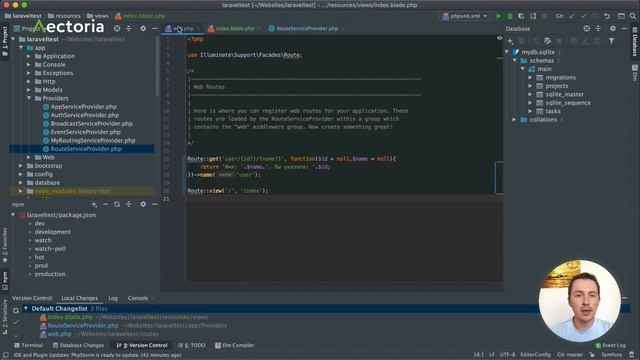
Task: Click the project structure window icon in toolbar
Action: 621,16
